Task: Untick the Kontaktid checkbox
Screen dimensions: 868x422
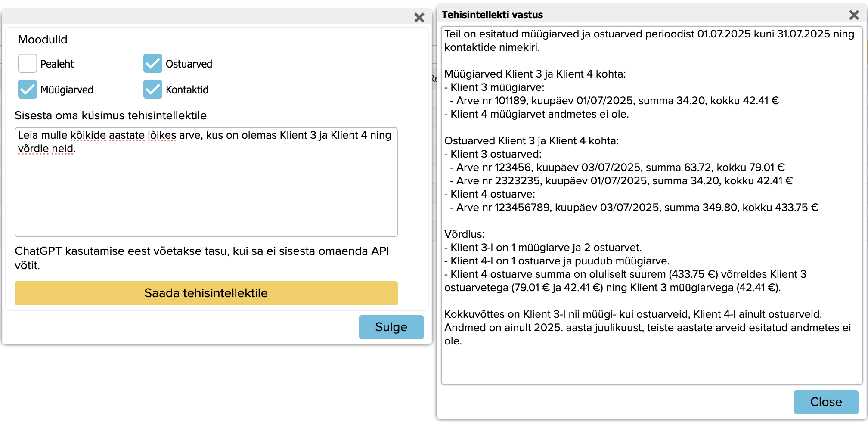Action: pyautogui.click(x=153, y=90)
